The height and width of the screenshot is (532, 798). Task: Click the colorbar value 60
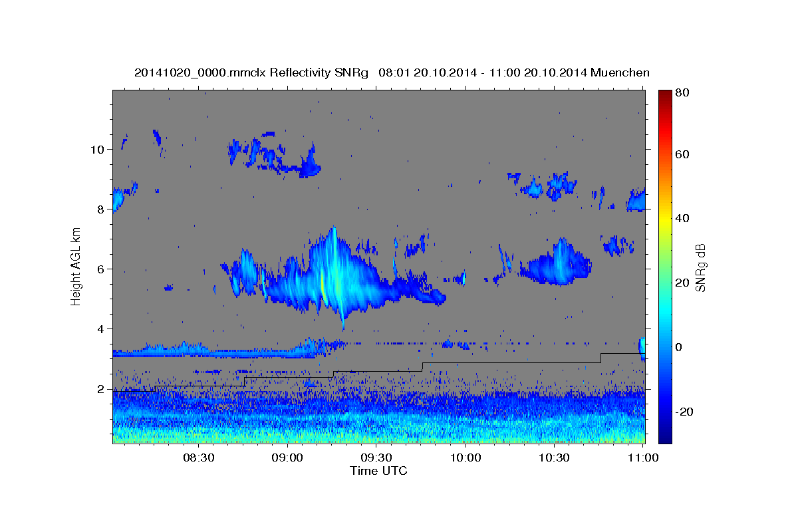684,154
